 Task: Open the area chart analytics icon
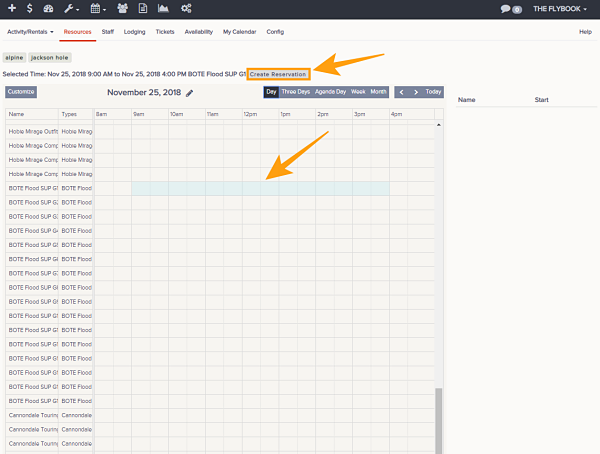coord(163,8)
